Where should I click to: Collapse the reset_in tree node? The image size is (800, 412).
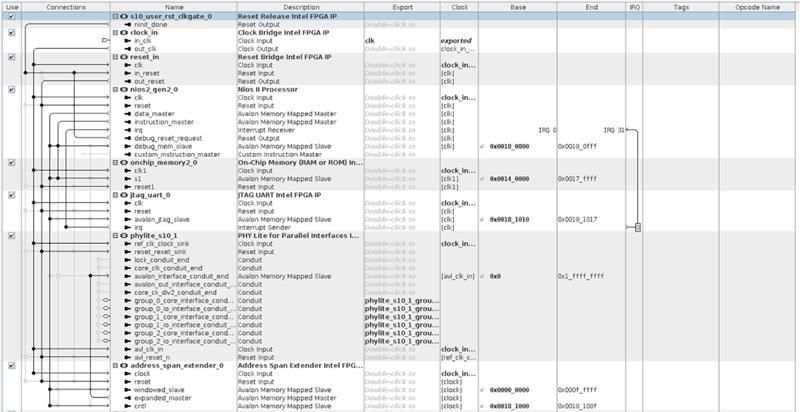point(115,57)
